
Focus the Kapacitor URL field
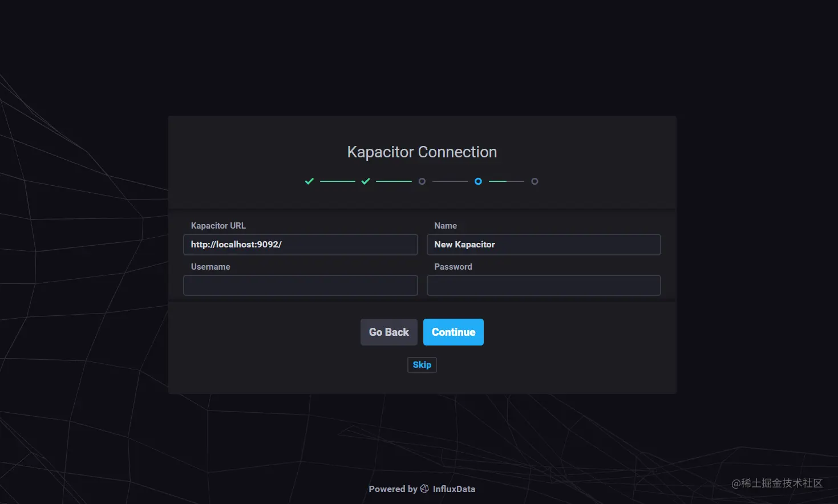pos(301,245)
